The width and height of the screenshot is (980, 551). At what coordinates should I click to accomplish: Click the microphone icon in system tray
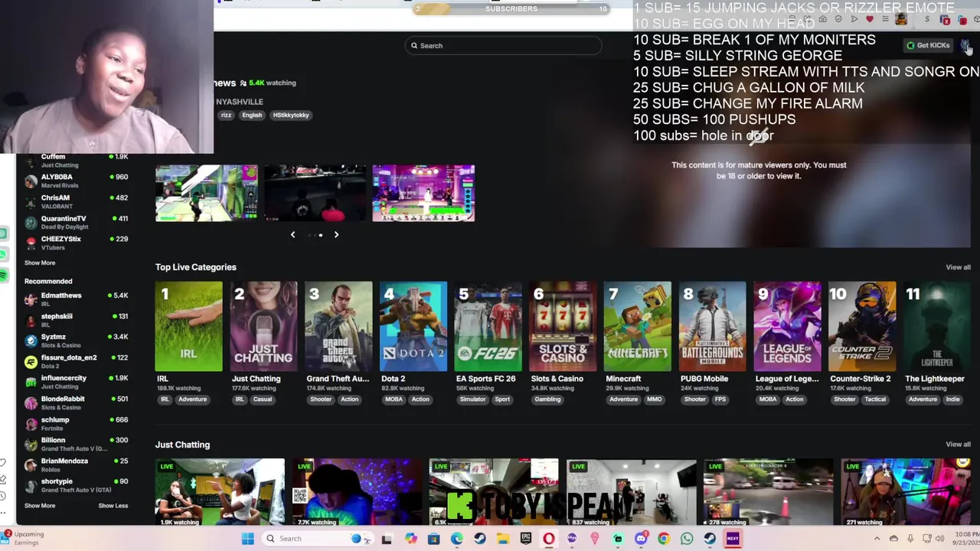(x=910, y=539)
